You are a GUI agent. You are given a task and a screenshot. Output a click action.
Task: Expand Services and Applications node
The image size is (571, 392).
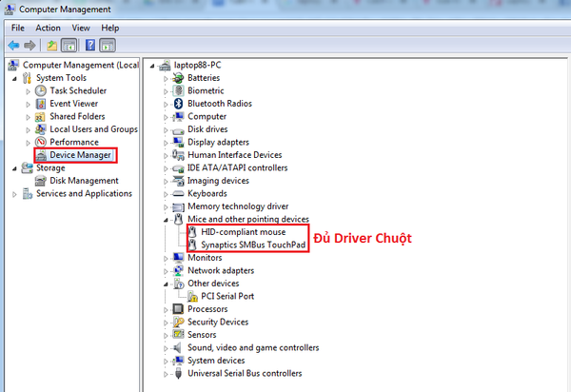pyautogui.click(x=14, y=194)
